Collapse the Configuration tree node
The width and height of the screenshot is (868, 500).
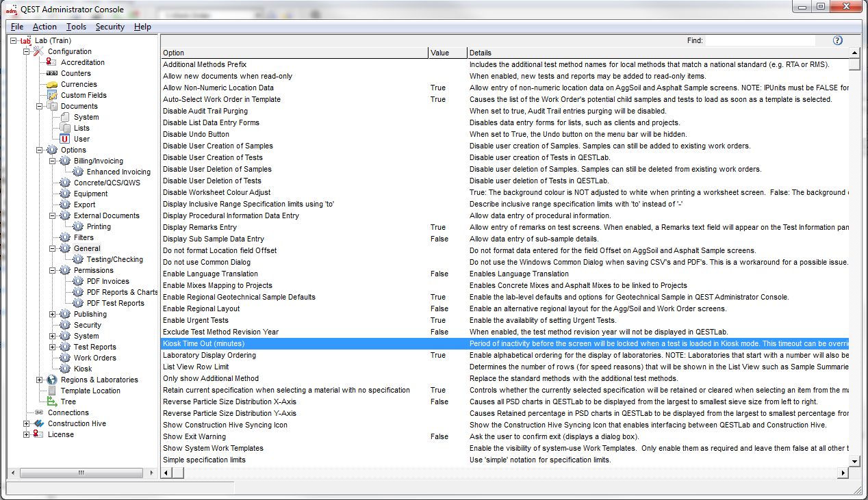[x=27, y=51]
